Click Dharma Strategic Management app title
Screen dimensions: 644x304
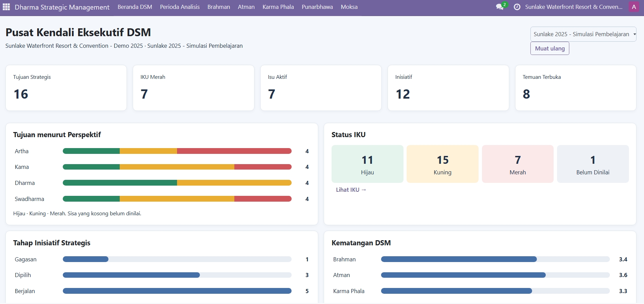(62, 7)
